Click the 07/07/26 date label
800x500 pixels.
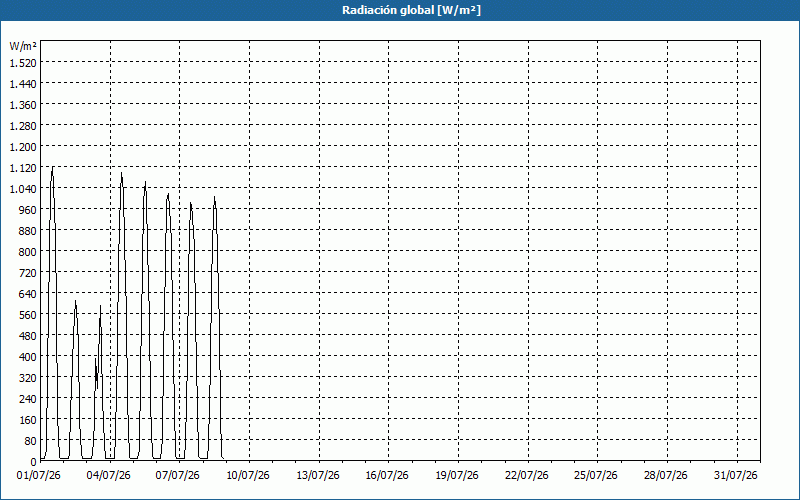point(178,476)
